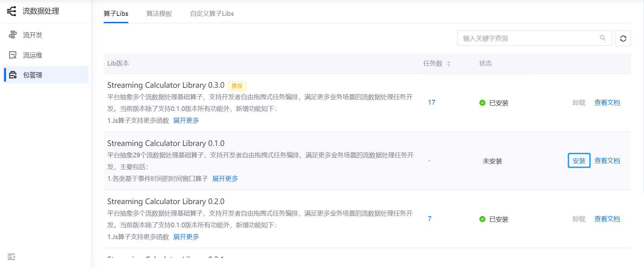Click 卸载 for Library 0.3.0

click(x=579, y=103)
